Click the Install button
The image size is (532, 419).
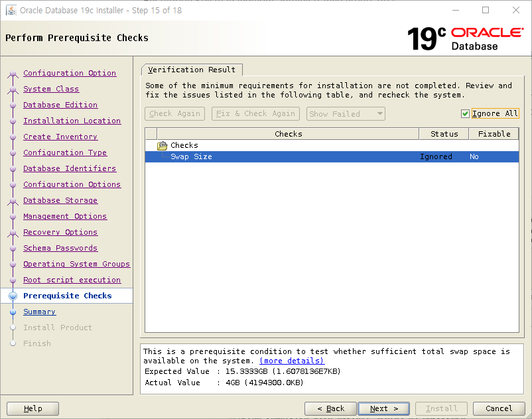point(441,408)
